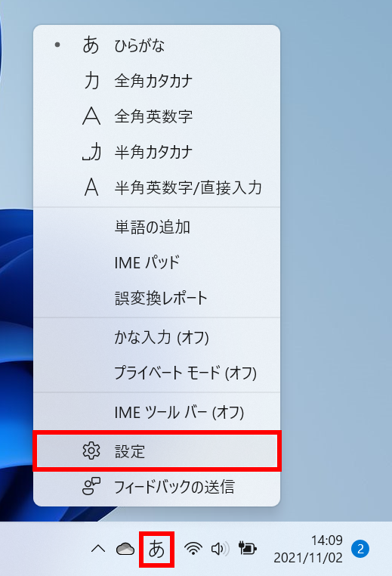Select 半角カタカナ input mode
This screenshot has width=392, height=576.
click(157, 152)
